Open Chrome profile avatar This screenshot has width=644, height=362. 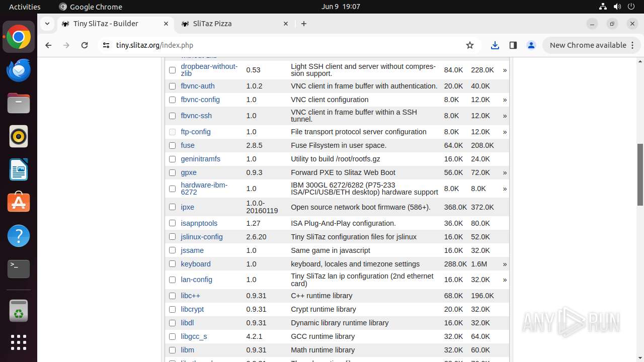[531, 45]
